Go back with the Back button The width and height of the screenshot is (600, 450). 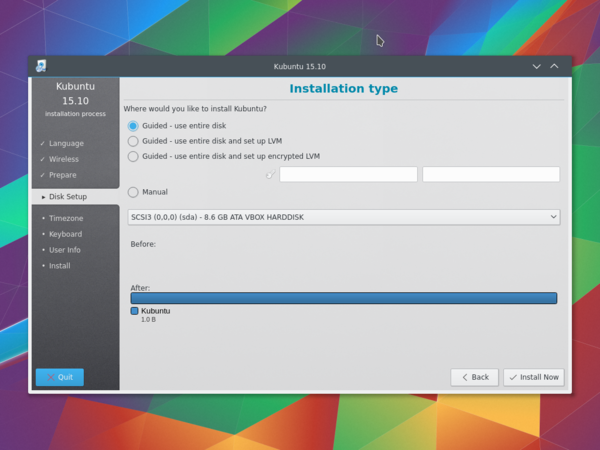[x=474, y=377]
